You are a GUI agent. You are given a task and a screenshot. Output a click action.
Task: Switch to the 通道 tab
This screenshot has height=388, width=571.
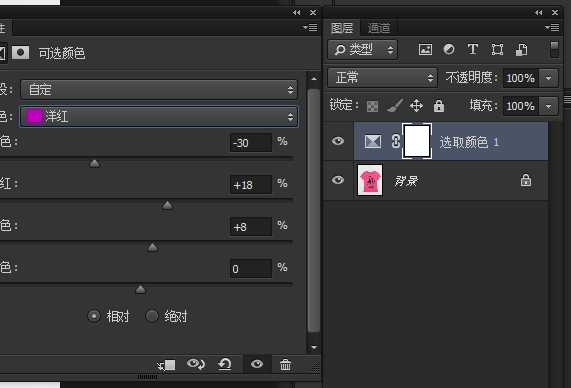tap(379, 28)
